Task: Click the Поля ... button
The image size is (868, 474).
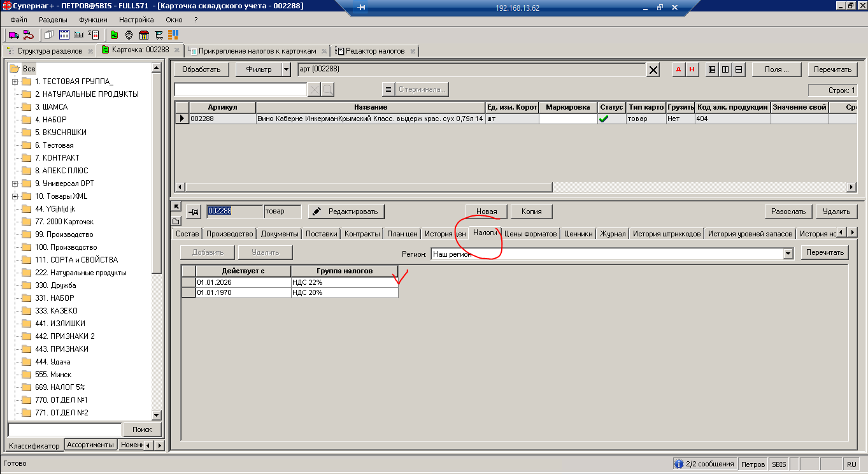Action: click(x=776, y=69)
